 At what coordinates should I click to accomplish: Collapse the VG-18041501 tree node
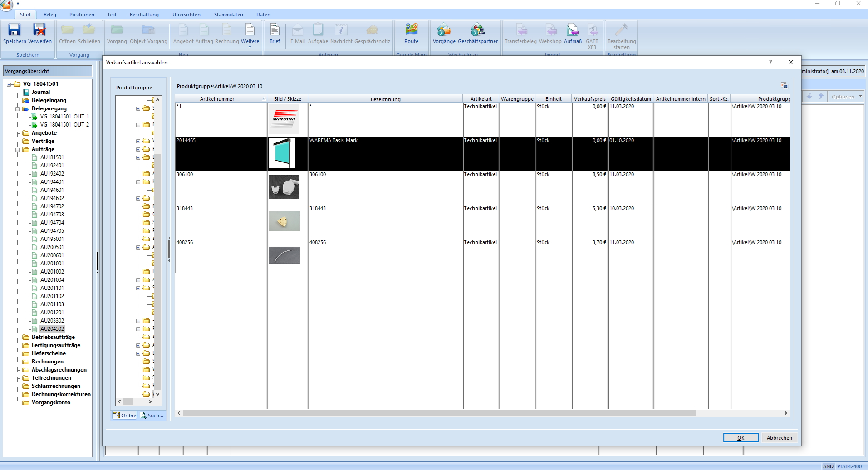tap(9, 84)
